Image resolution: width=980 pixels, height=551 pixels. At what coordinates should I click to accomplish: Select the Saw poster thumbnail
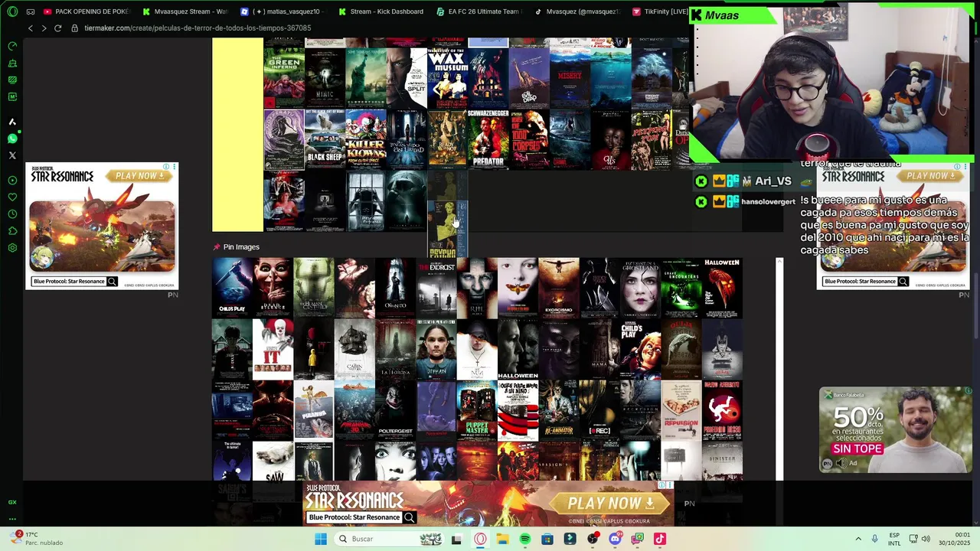point(273,461)
